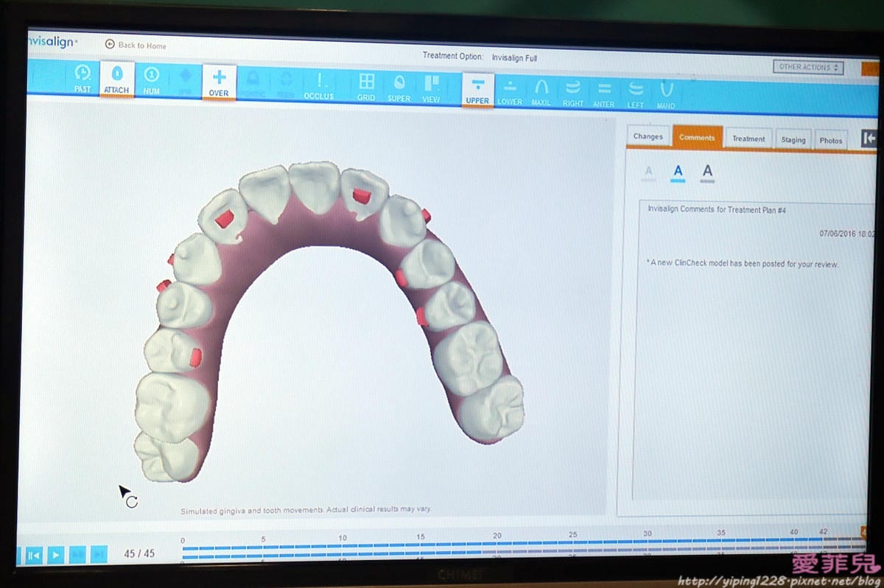Open the Comments tab
Viewport: 884px width, 588px height.
click(x=697, y=137)
